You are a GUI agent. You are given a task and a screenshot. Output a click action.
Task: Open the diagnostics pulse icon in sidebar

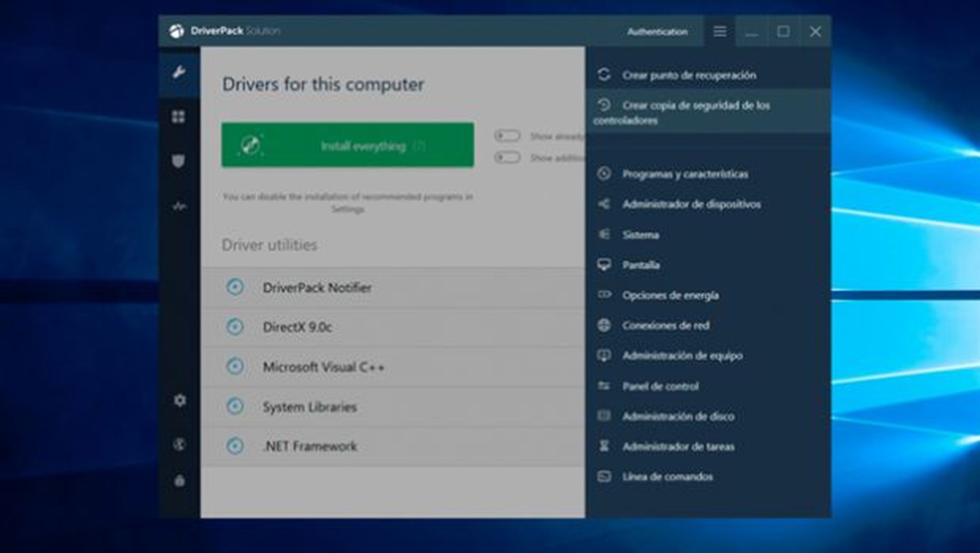[179, 207]
